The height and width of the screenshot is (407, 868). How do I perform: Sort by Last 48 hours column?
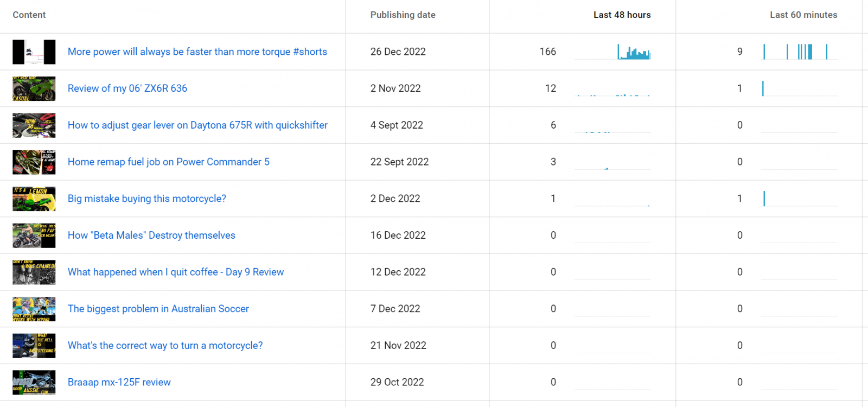[x=622, y=15]
